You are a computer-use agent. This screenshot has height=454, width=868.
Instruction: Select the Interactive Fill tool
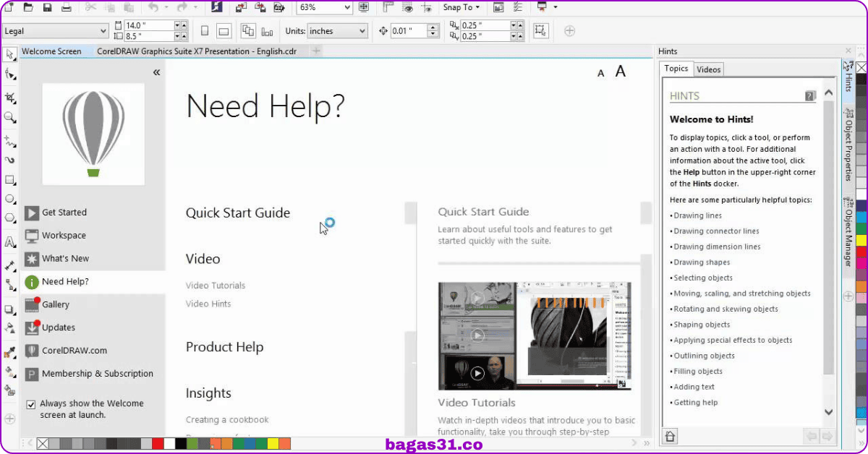[9, 372]
